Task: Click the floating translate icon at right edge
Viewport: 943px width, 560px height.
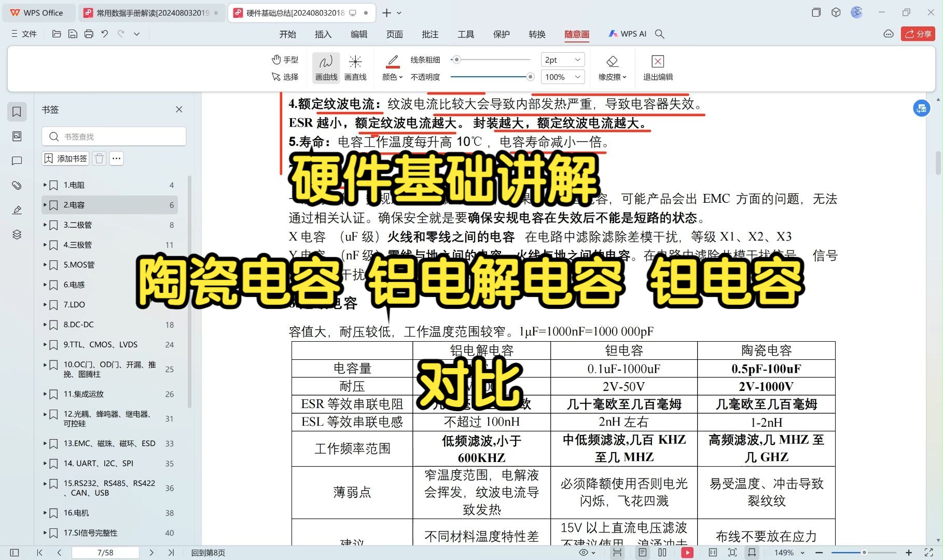Action: [x=921, y=108]
